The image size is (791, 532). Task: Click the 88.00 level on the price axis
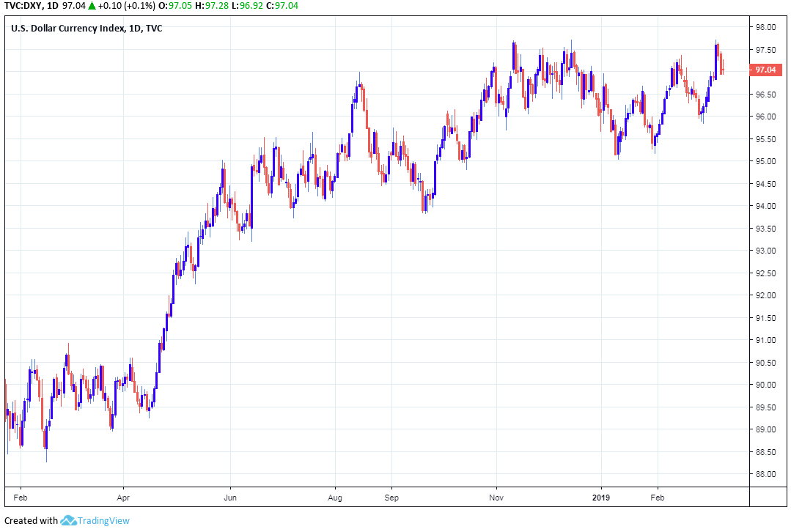point(765,474)
